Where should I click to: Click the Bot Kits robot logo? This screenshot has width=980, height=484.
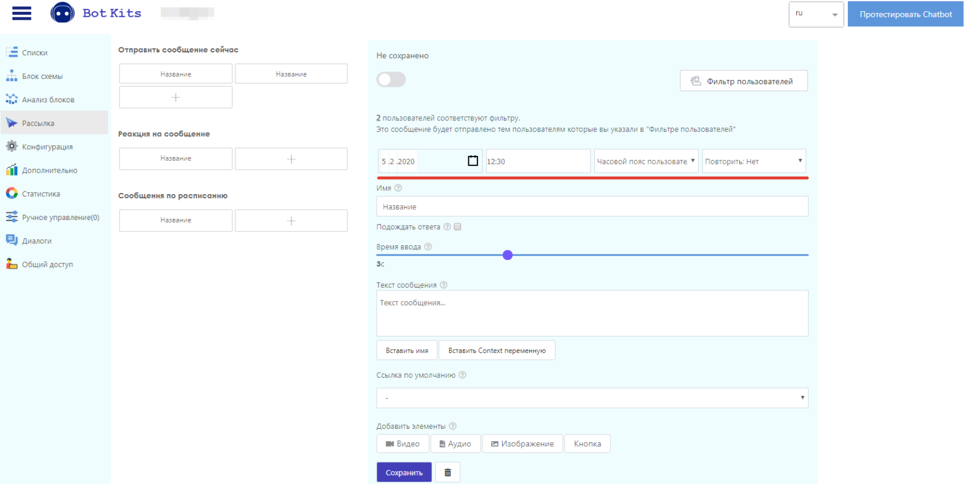(x=62, y=13)
